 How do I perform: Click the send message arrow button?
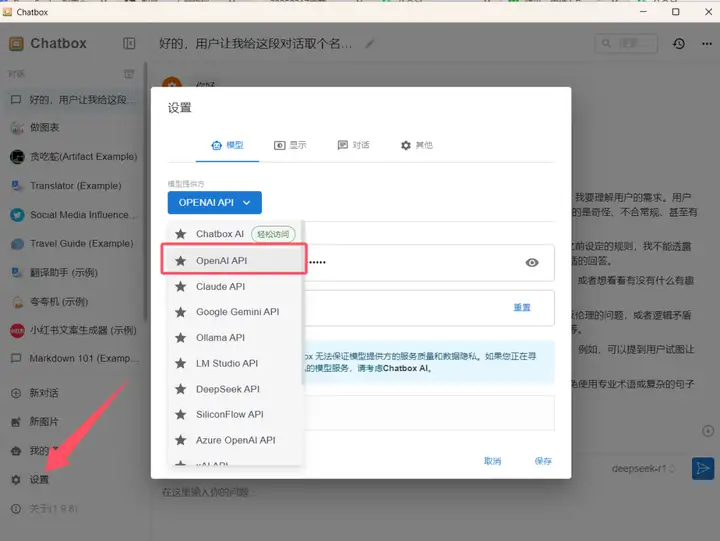click(x=703, y=468)
